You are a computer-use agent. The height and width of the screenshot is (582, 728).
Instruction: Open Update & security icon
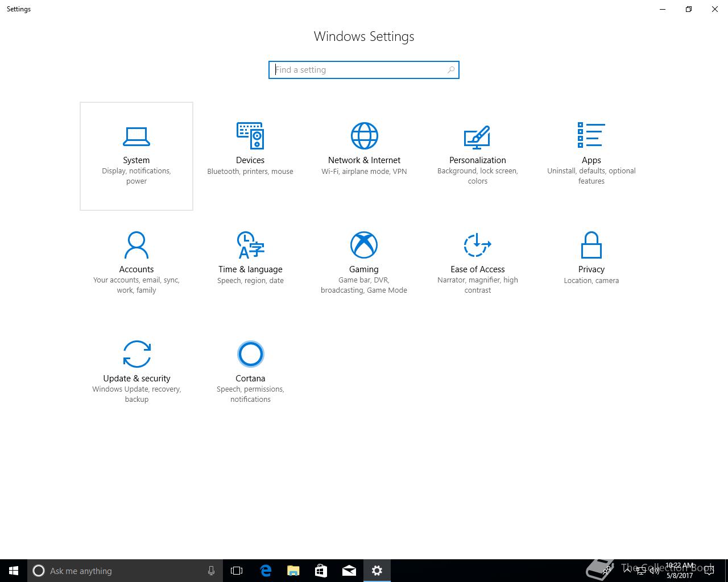[x=136, y=354]
